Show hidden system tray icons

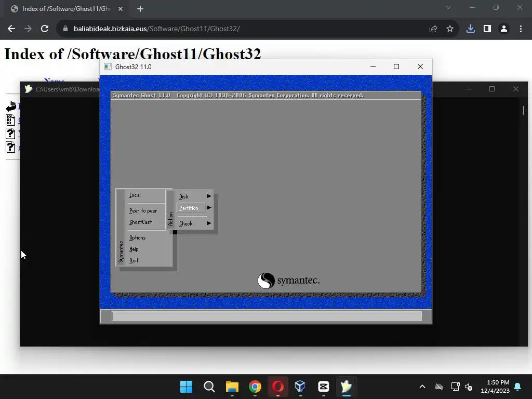tap(422, 387)
